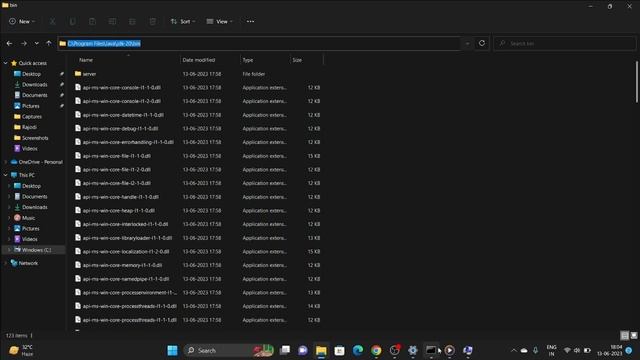640x360 pixels.
Task: Open Microsoft Store from the taskbar
Action: pos(340,350)
